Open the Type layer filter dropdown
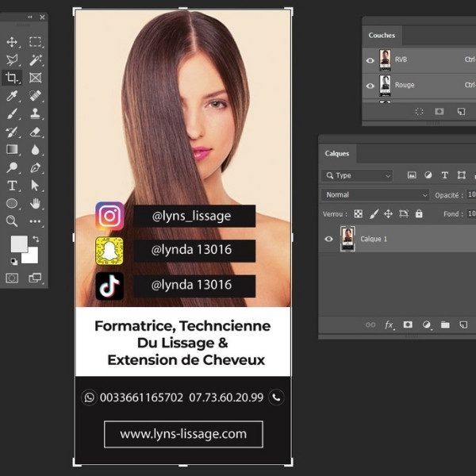The image size is (476, 476). click(x=357, y=175)
